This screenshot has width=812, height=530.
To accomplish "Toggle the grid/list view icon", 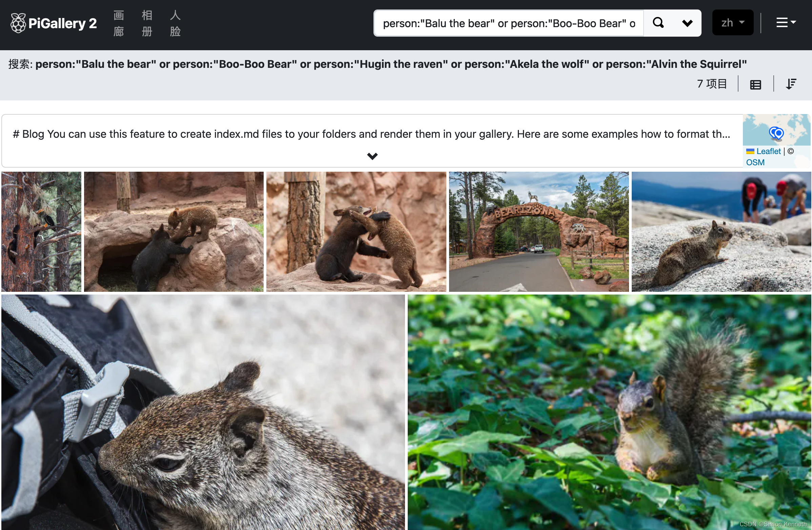I will click(755, 84).
